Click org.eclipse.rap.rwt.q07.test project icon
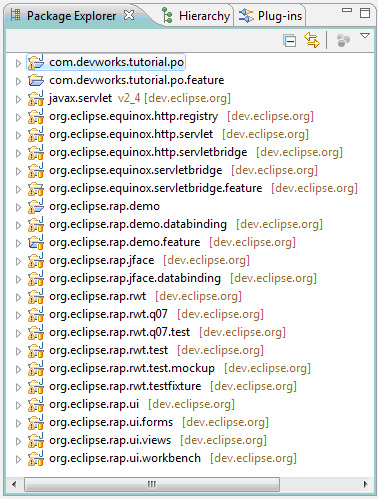The image size is (378, 499). [36, 332]
